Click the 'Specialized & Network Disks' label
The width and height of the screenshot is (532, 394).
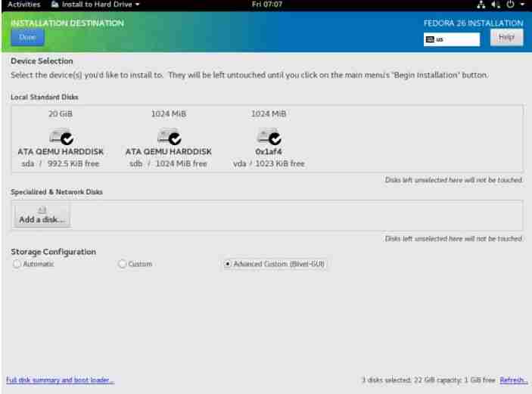coord(57,192)
